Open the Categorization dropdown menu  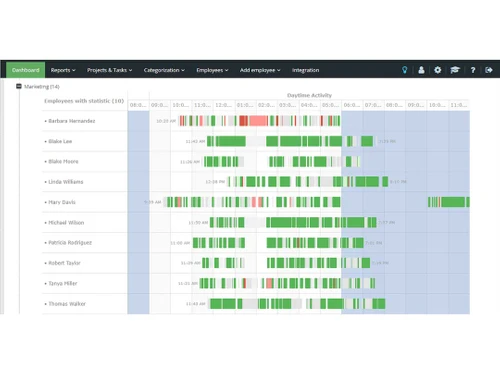[x=164, y=70]
